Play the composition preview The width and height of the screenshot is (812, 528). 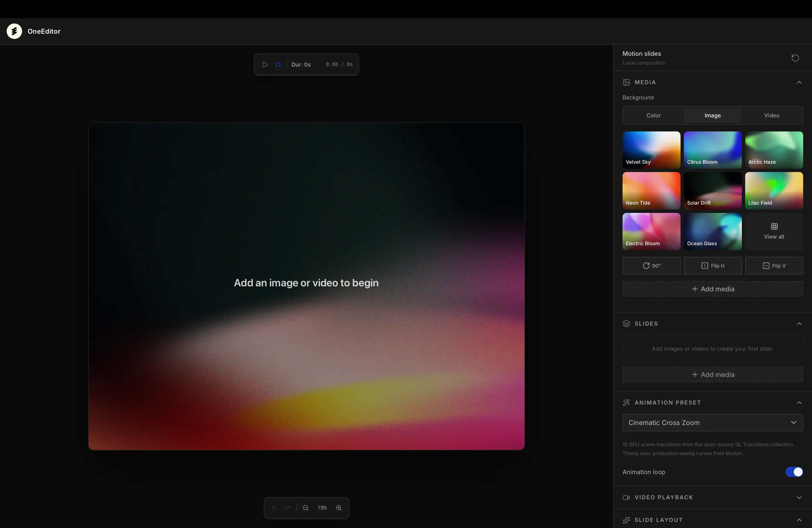(265, 64)
